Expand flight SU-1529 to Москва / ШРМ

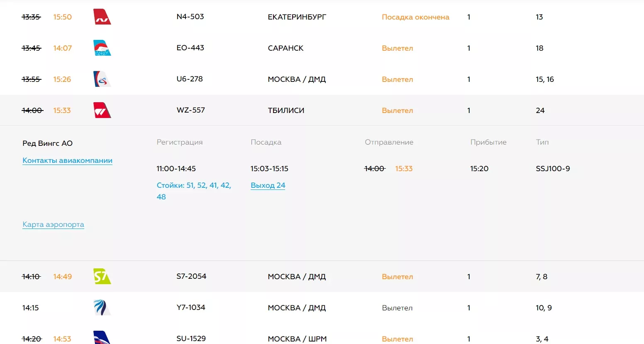coord(297,339)
